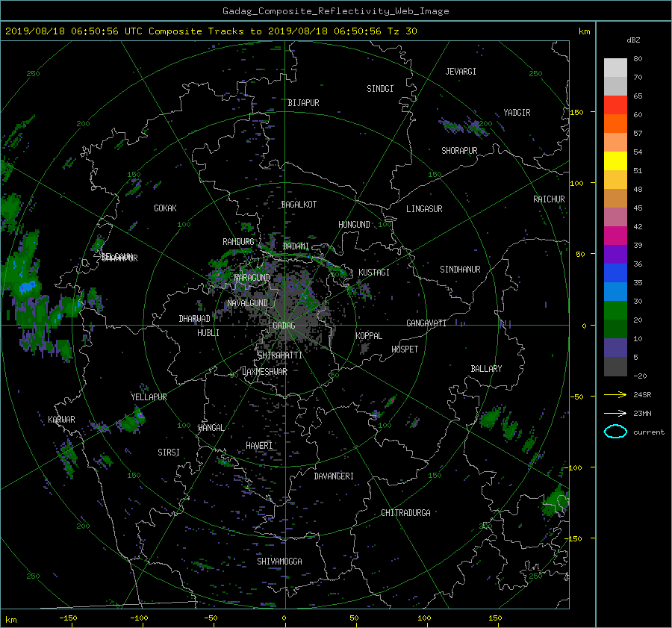Select the JEVARGI city label

click(461, 72)
